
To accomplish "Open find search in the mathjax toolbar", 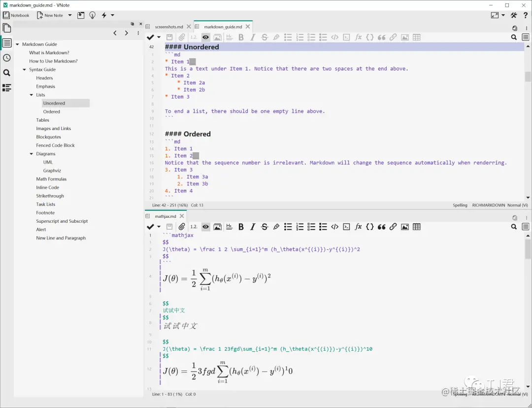I will coord(514,227).
